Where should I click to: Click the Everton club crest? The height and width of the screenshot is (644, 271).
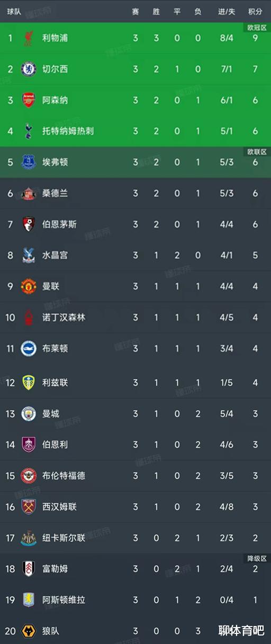(29, 162)
